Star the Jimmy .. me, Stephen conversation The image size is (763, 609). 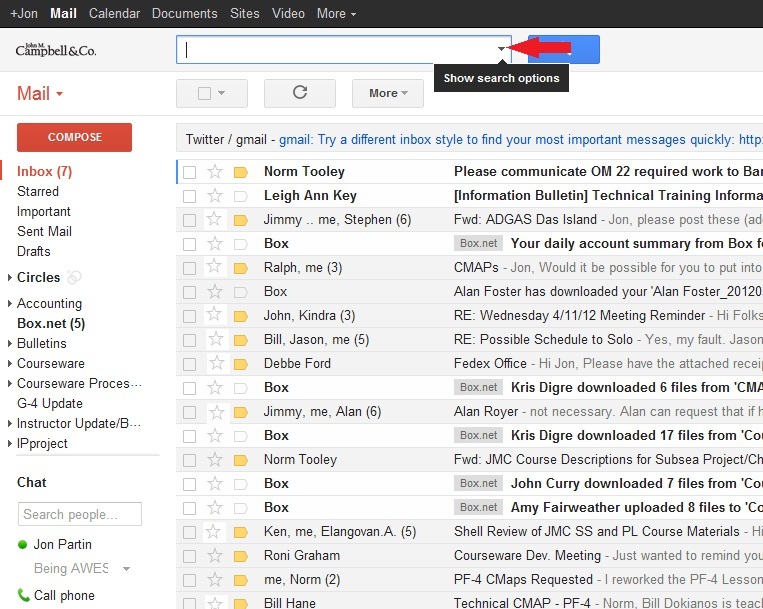click(x=215, y=219)
